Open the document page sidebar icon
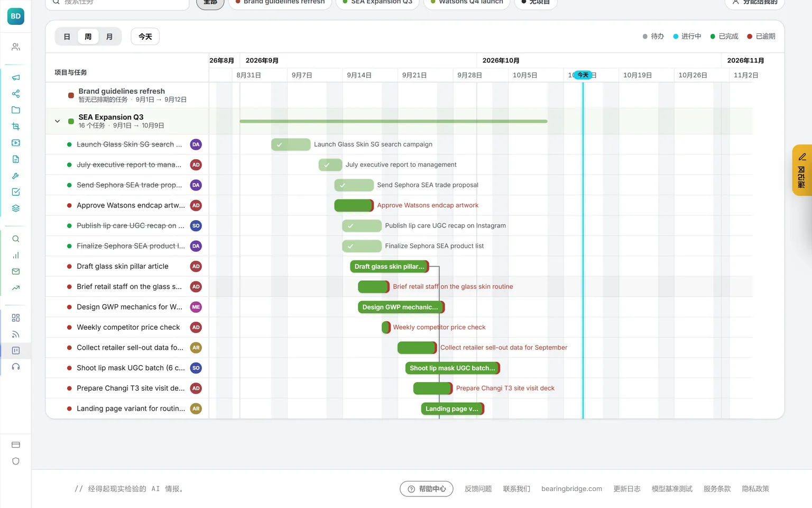The height and width of the screenshot is (508, 812). click(x=16, y=159)
